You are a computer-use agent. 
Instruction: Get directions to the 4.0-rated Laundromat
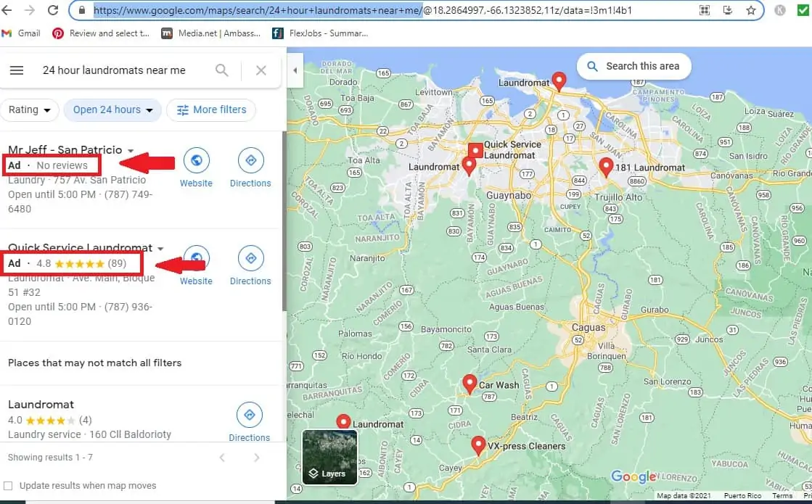(x=250, y=422)
